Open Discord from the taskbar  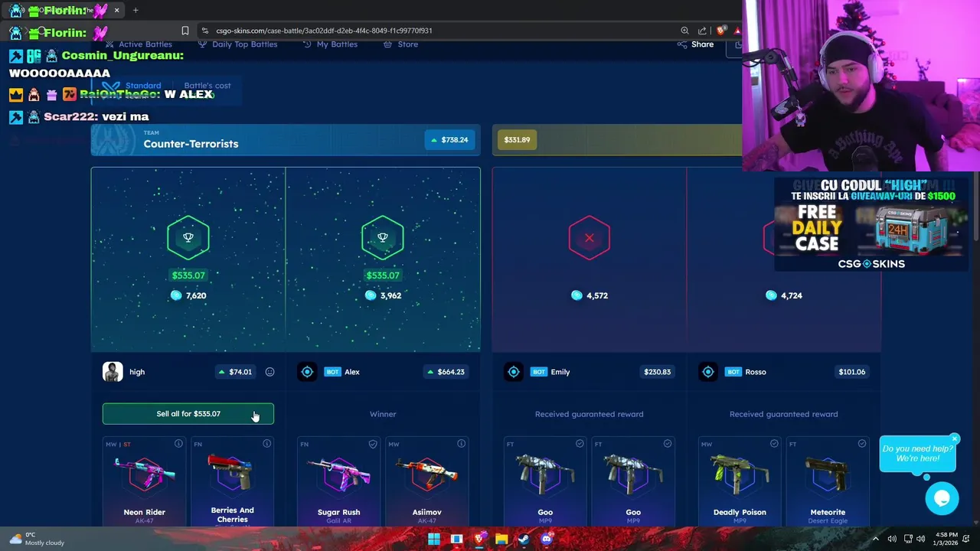pyautogui.click(x=546, y=539)
